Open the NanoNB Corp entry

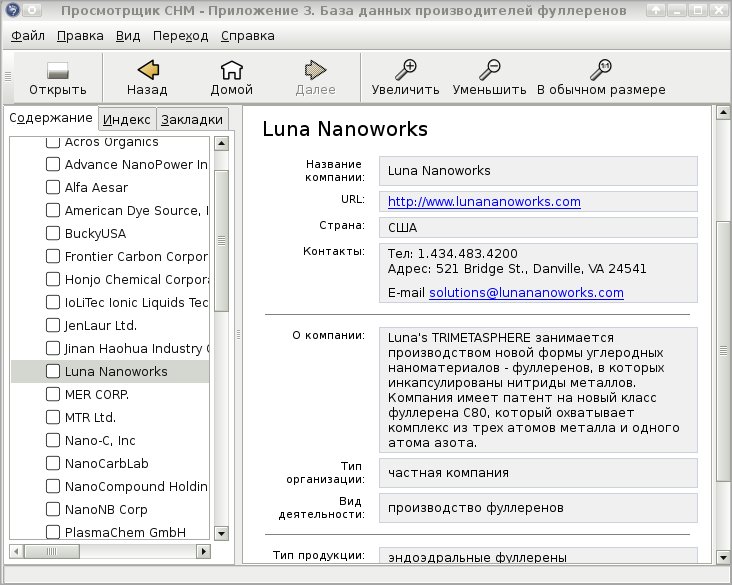106,509
